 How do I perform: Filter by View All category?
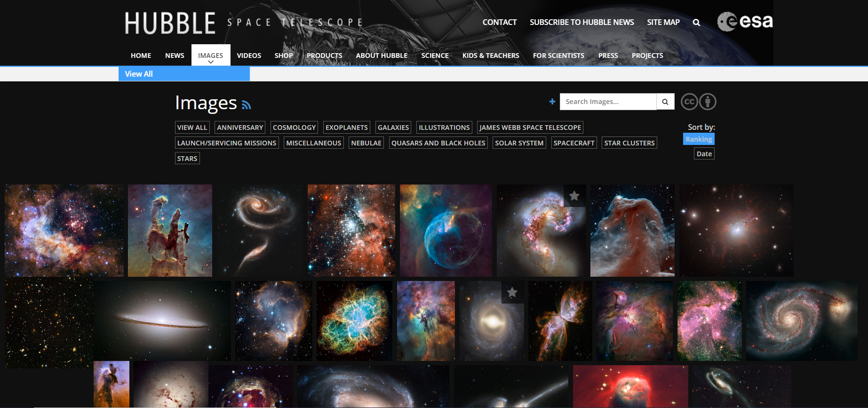coord(192,128)
